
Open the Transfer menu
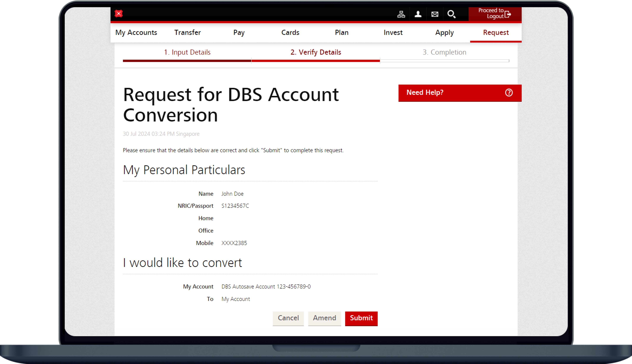pyautogui.click(x=188, y=33)
